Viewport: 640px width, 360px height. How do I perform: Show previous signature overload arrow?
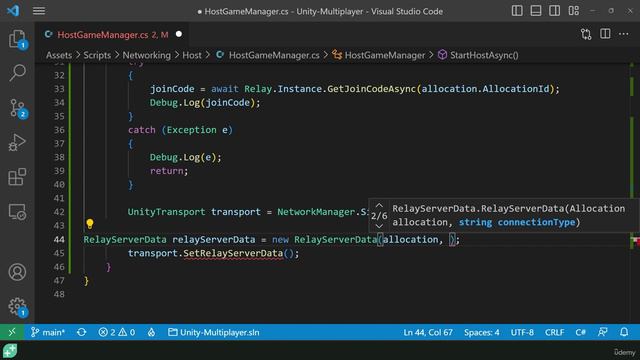tap(379, 205)
